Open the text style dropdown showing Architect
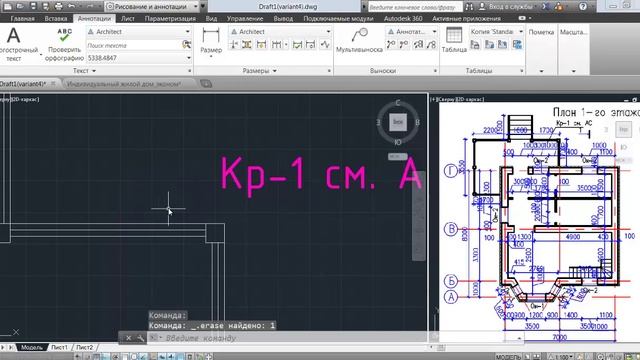 (139, 31)
